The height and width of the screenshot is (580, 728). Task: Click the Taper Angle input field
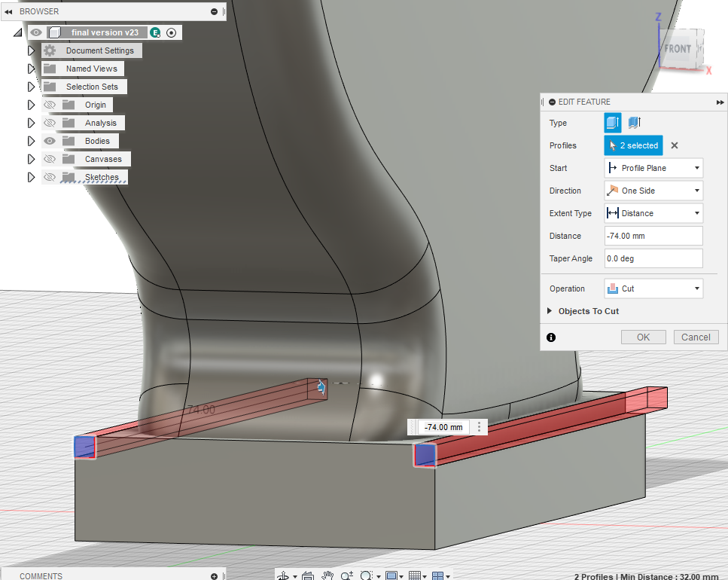[653, 258]
